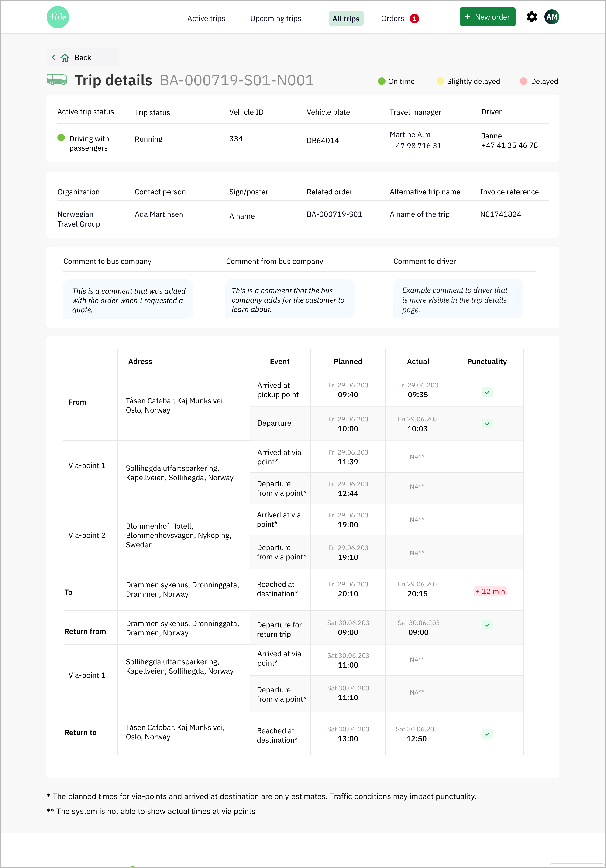Click the Adress column header
The image size is (606, 868).
pyautogui.click(x=140, y=362)
